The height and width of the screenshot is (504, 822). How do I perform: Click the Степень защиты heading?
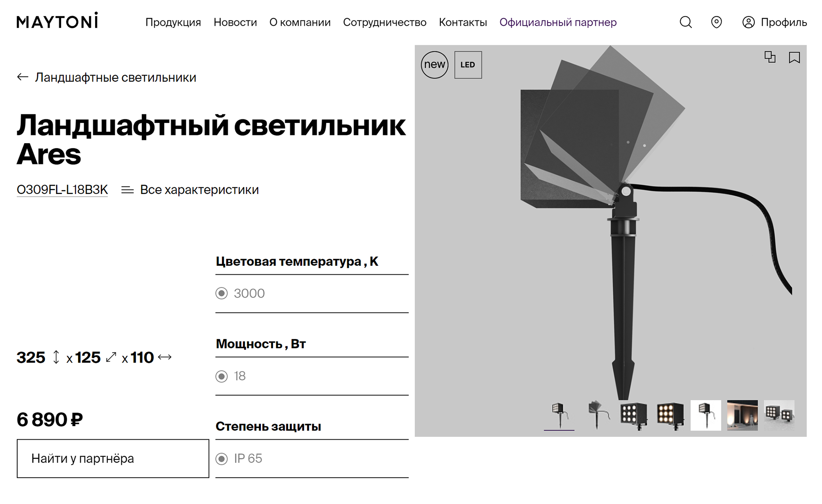(268, 426)
